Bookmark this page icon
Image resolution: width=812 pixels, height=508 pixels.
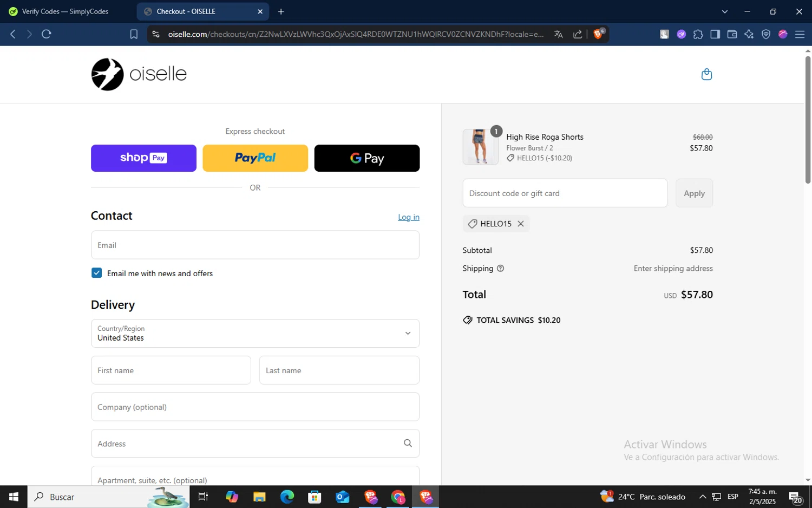134,34
